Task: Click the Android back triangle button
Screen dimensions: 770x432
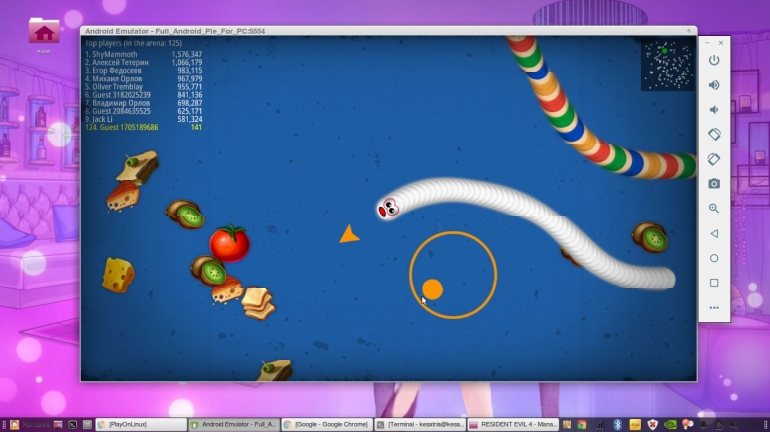Action: (x=714, y=233)
